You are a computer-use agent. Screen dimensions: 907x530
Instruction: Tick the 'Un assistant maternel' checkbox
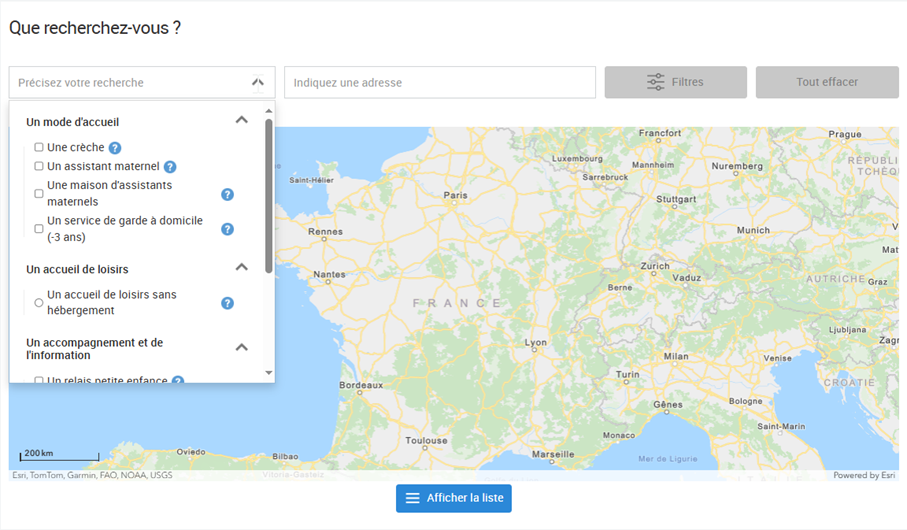(x=39, y=167)
